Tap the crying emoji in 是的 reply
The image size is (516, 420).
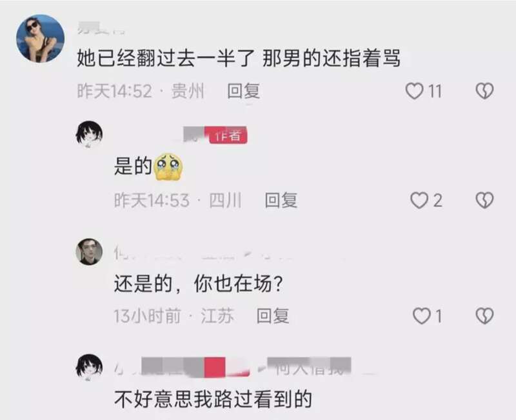tap(168, 166)
